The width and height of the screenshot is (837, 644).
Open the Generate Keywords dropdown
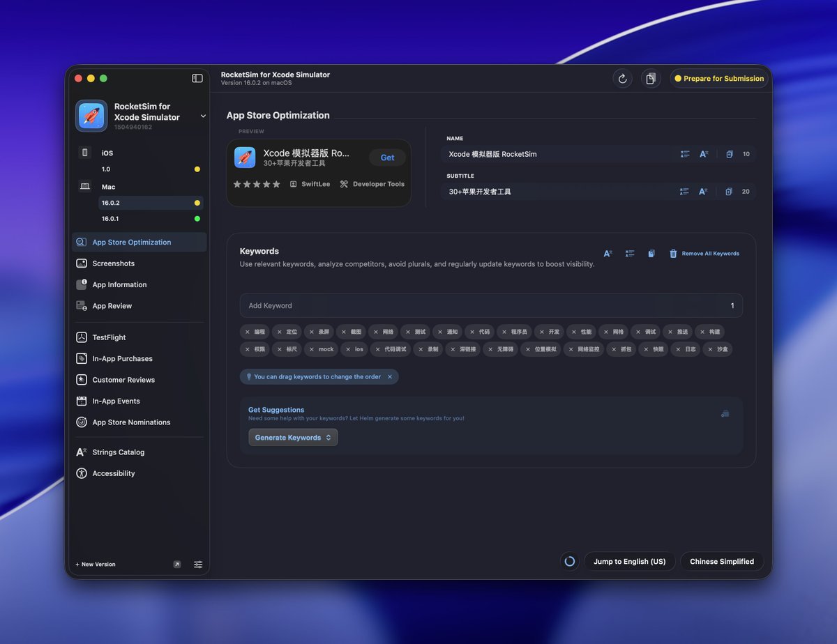pos(293,438)
